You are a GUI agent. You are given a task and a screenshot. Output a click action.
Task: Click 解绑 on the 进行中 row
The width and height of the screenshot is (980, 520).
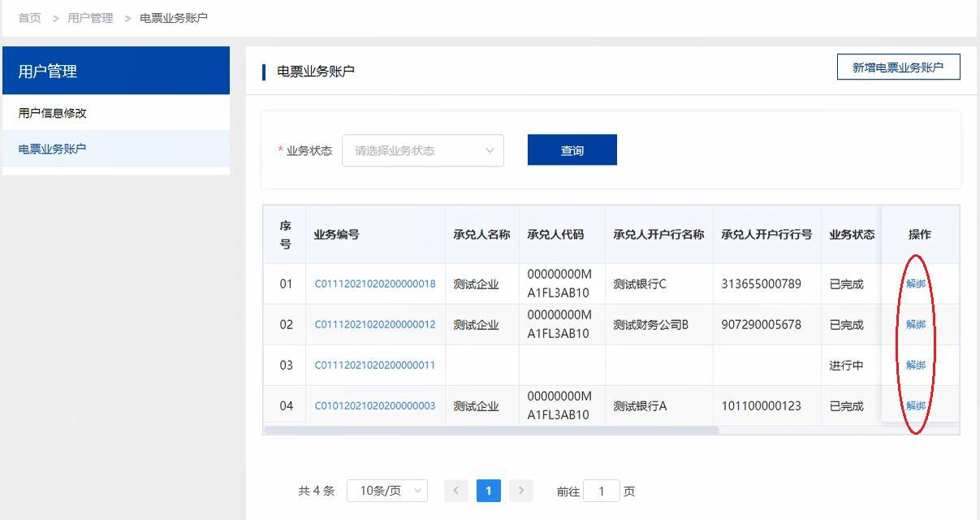[x=915, y=365]
